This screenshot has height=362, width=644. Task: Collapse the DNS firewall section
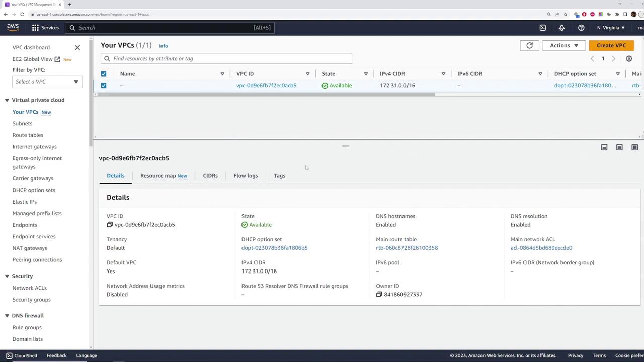click(7, 316)
